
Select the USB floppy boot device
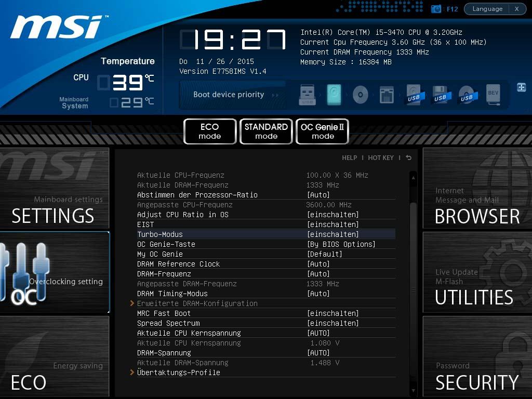[441, 95]
